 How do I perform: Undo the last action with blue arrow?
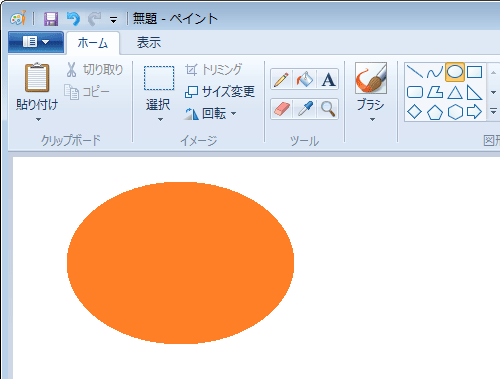pos(73,19)
